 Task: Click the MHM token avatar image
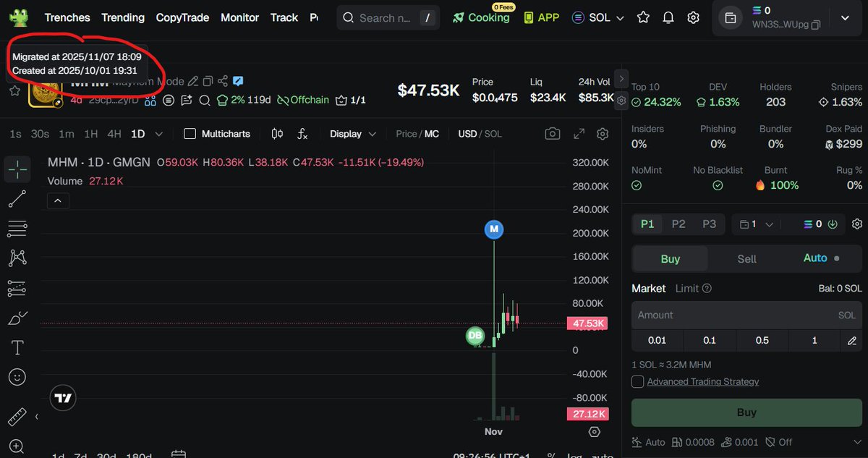click(x=46, y=91)
